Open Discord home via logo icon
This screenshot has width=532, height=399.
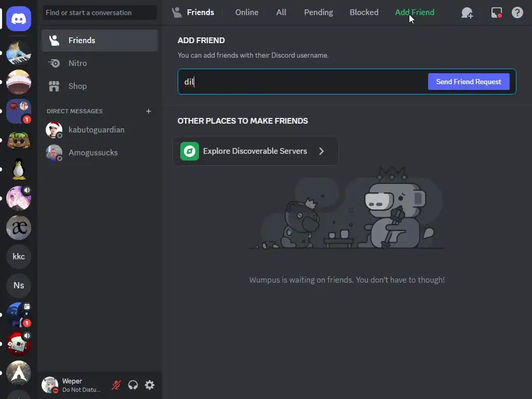[19, 19]
